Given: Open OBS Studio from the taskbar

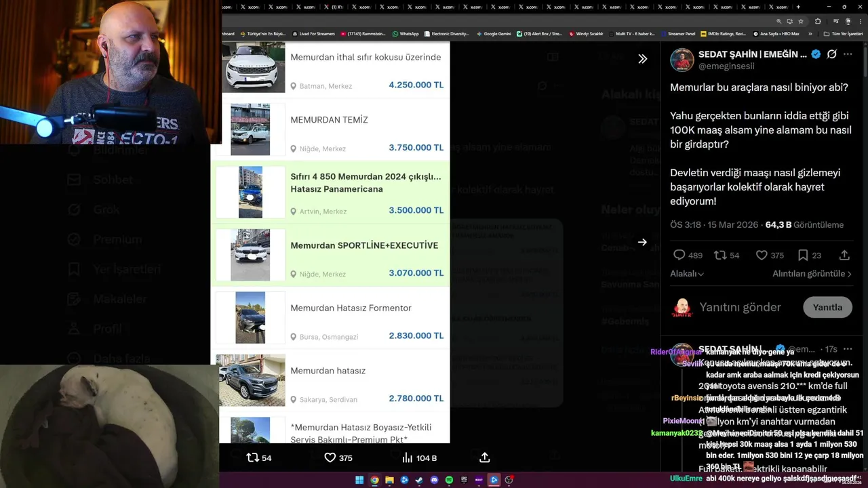Looking at the screenshot, I should (x=509, y=480).
